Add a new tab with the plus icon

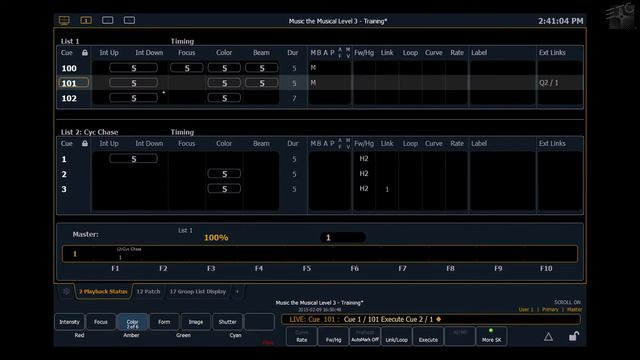237,291
